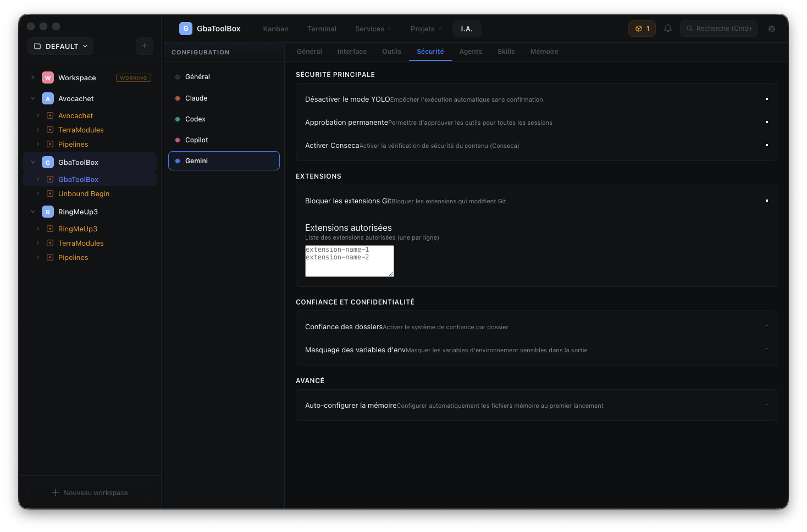Screen dimensions: 807x532
Task: Toggle Auto-configurer la mémoire switch
Action: pos(766,405)
